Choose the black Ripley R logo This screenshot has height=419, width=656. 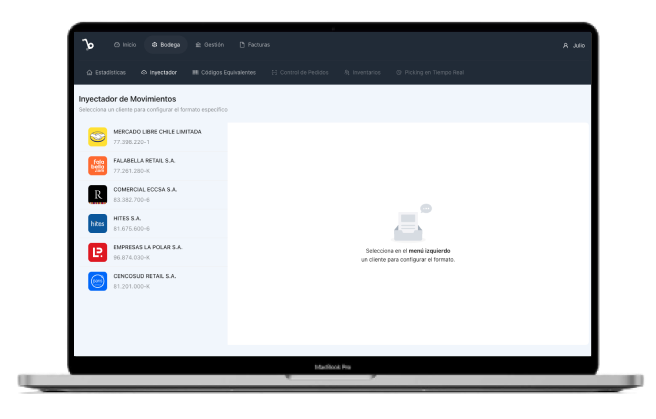pyautogui.click(x=97, y=194)
